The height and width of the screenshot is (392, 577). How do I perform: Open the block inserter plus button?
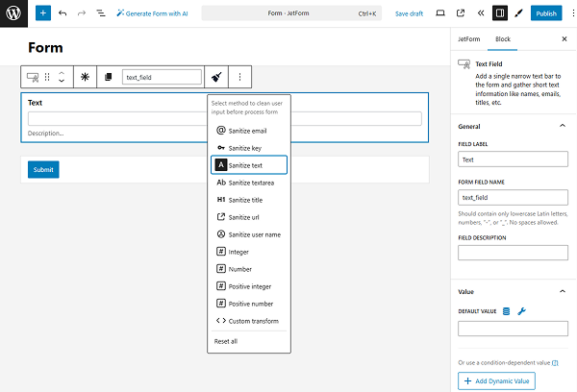pos(42,13)
